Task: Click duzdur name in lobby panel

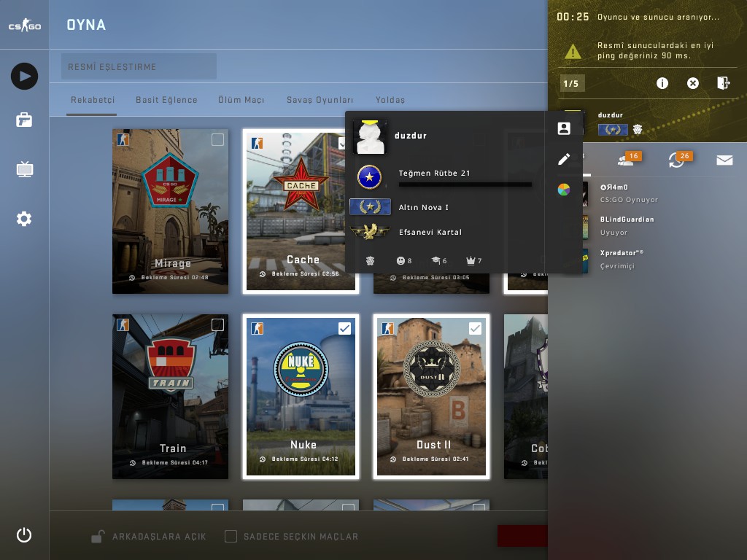Action: tap(611, 114)
